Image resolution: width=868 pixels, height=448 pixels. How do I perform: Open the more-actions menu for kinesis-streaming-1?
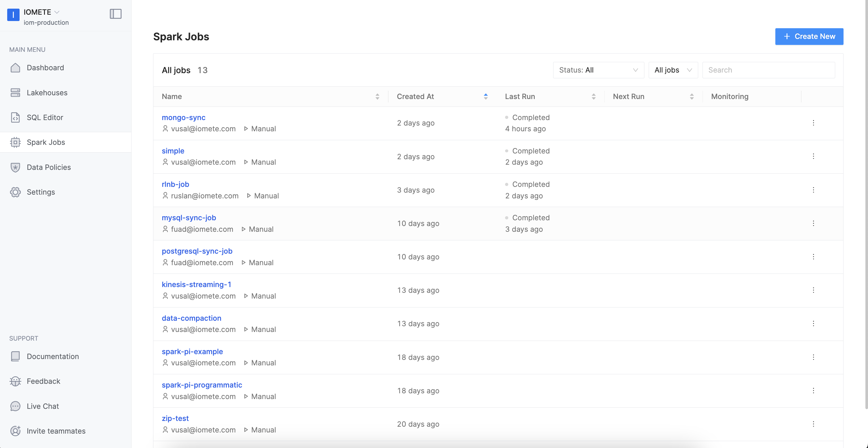813,290
